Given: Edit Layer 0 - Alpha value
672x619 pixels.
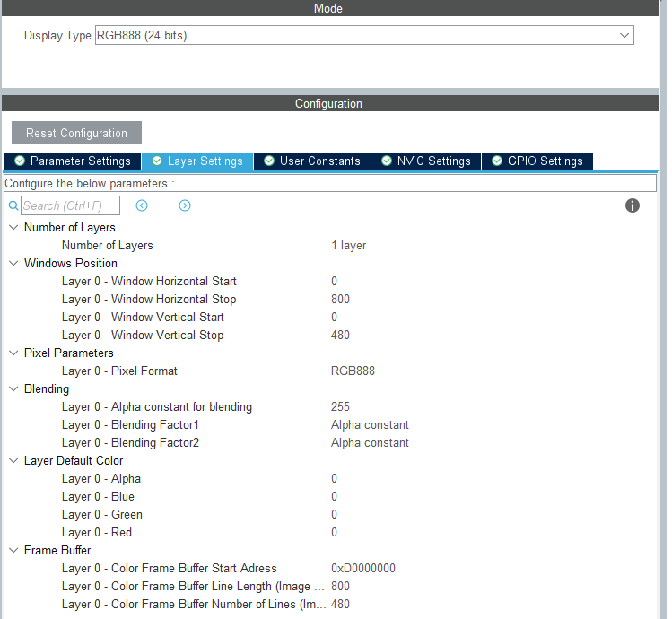Looking at the screenshot, I should click(334, 478).
